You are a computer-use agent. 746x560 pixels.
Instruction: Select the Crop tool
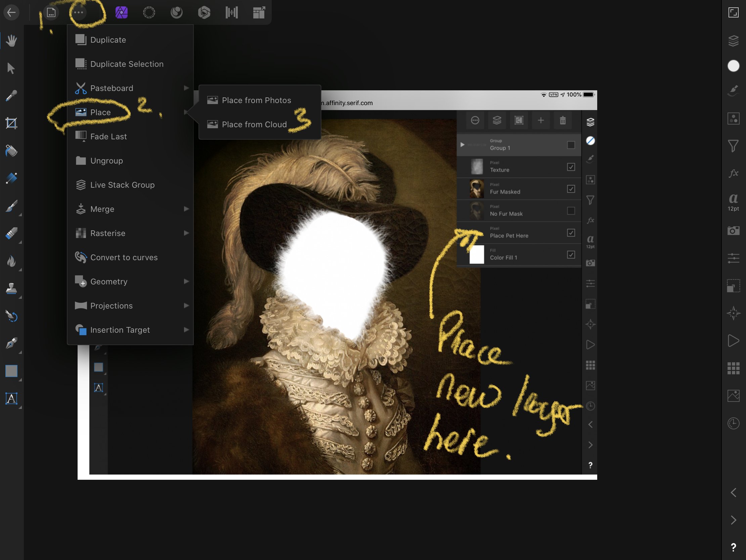click(11, 124)
